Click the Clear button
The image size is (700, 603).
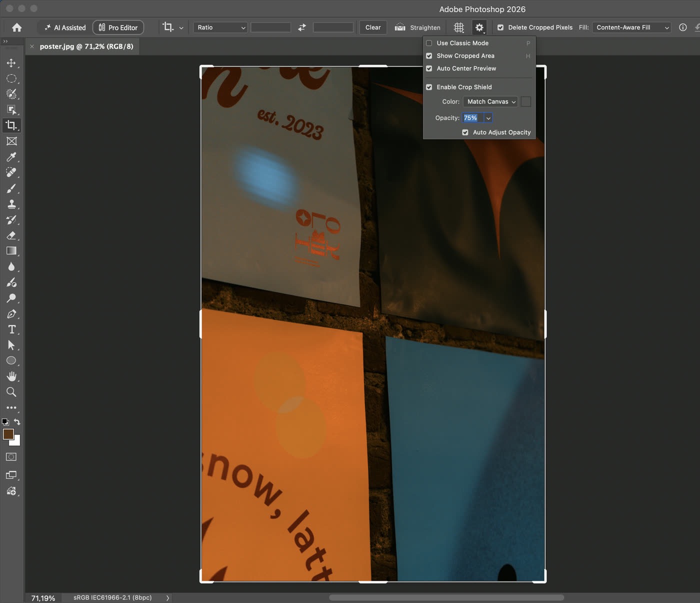pos(373,27)
